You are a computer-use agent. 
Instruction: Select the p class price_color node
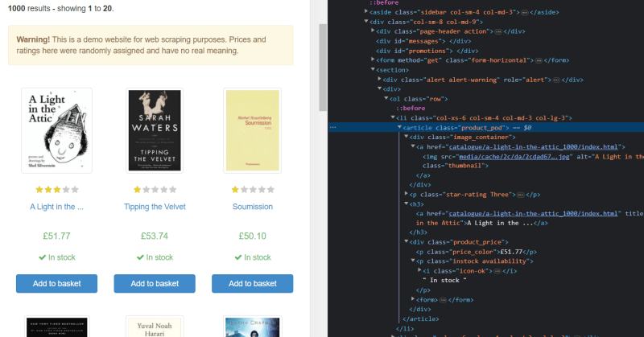tap(476, 252)
